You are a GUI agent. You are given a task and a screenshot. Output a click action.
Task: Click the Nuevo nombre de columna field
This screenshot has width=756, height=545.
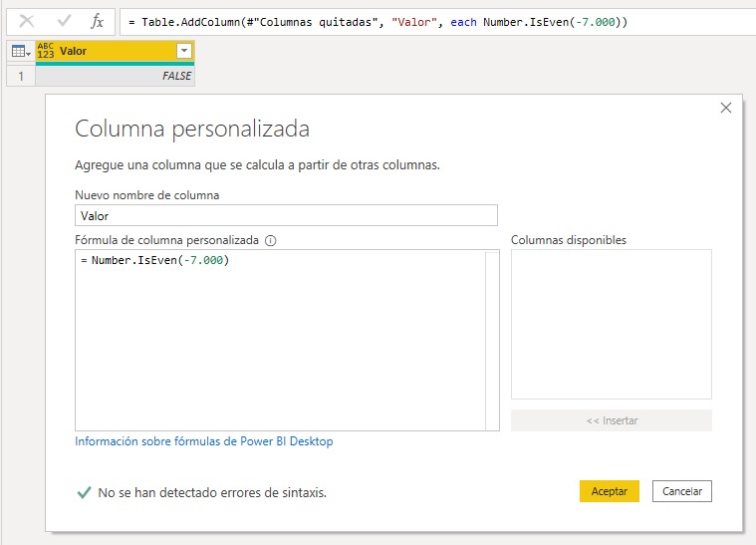click(286, 215)
